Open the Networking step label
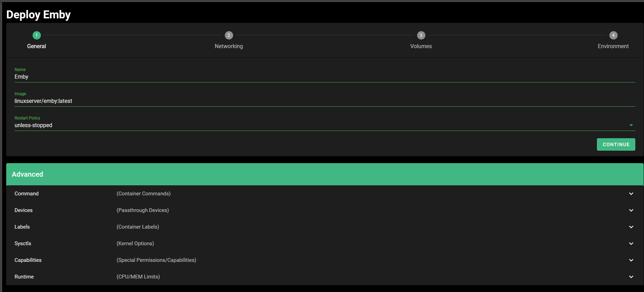 coord(229,46)
